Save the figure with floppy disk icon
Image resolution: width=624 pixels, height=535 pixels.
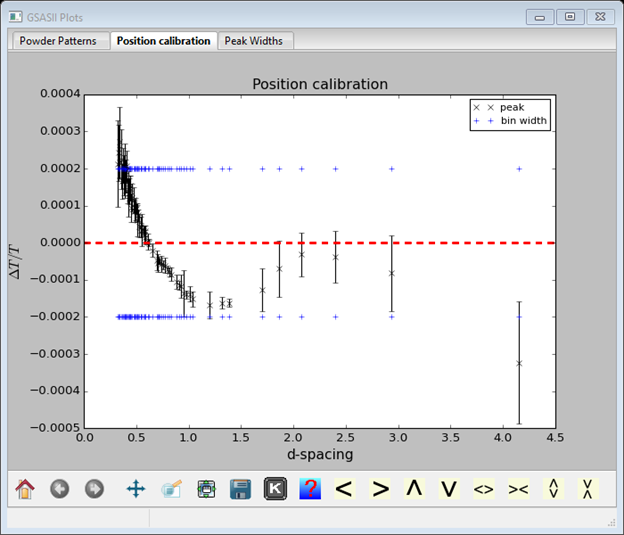(240, 489)
